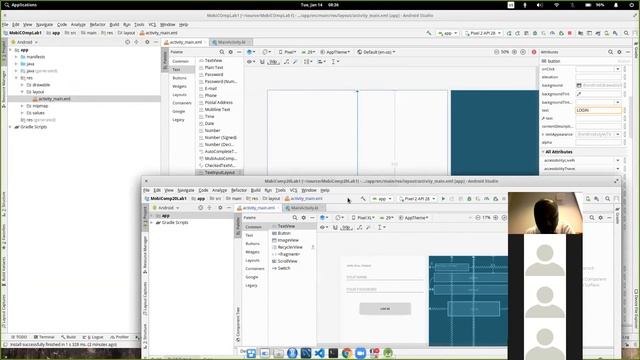Viewport: 640px width, 360px height.
Task: Select the Widgets palette category in back window
Action: coord(180,87)
